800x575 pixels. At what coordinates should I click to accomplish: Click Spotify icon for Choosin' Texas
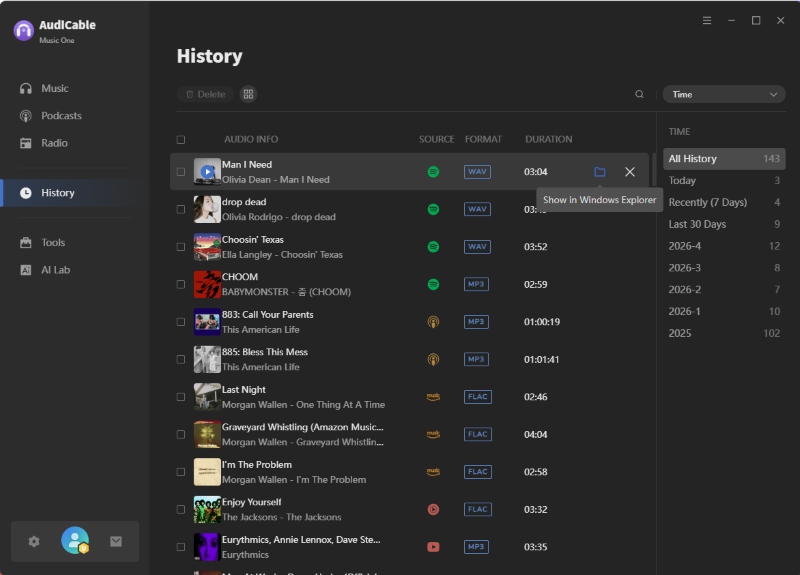(433, 247)
